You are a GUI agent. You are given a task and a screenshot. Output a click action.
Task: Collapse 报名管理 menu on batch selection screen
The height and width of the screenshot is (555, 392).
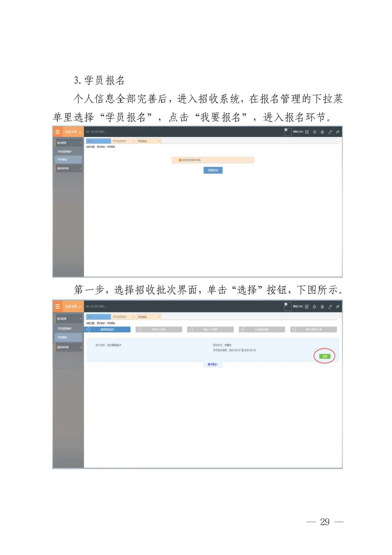(x=69, y=319)
